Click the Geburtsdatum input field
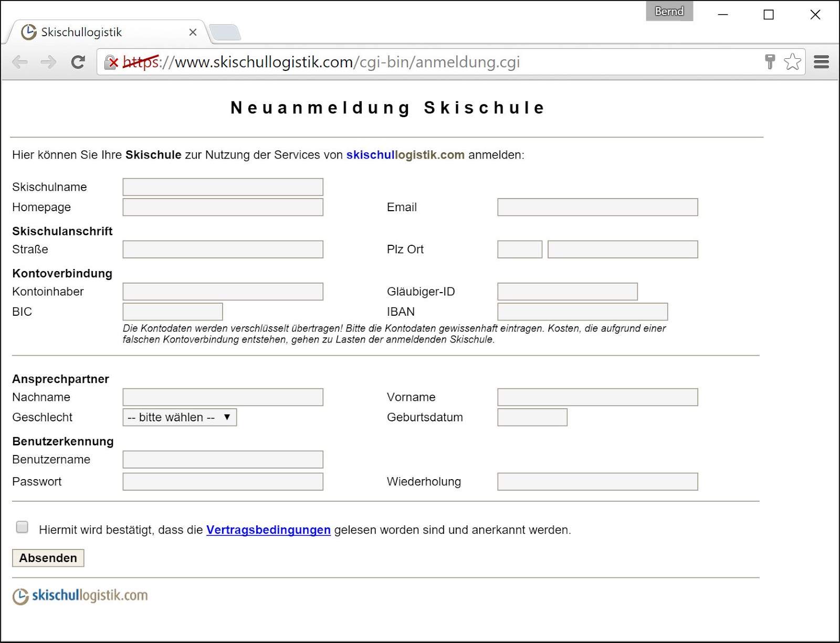This screenshot has height=643, width=840. (532, 417)
